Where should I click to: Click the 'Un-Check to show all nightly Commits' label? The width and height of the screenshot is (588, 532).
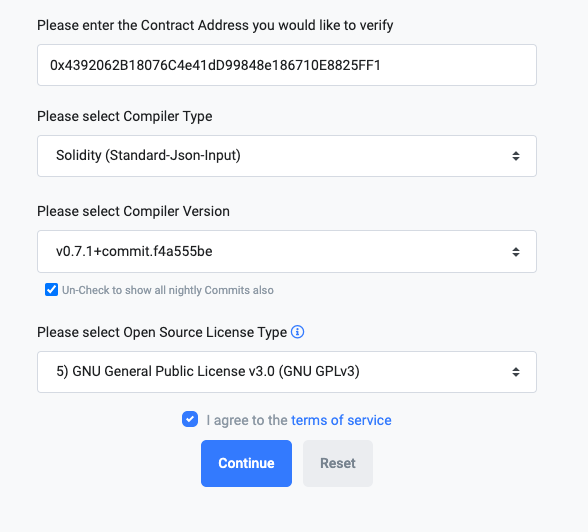pos(168,290)
